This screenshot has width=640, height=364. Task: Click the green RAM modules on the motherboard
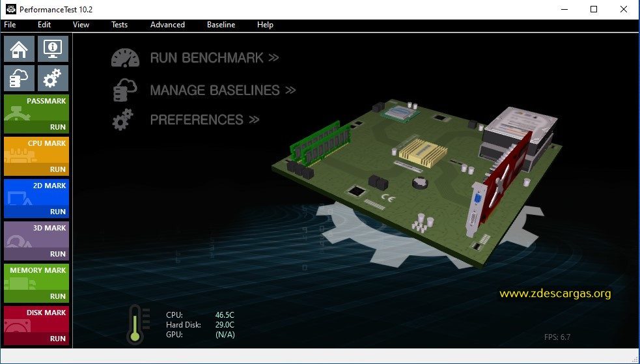tap(320, 143)
